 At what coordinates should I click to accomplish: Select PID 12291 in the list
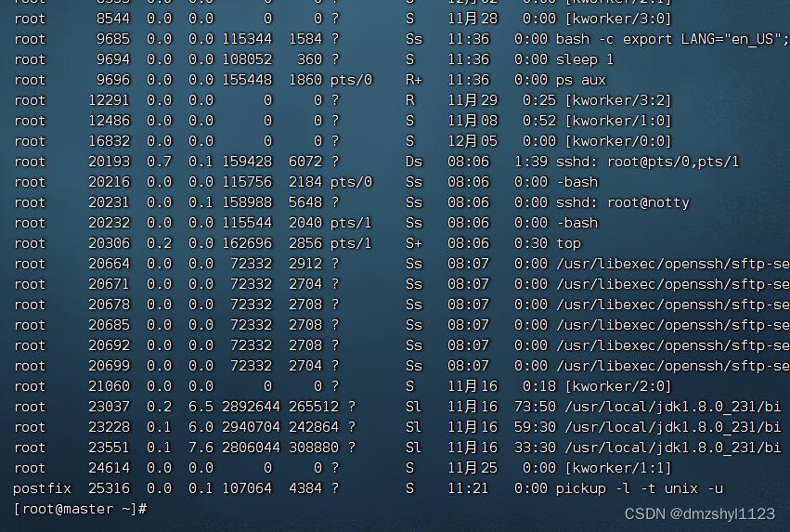[109, 100]
